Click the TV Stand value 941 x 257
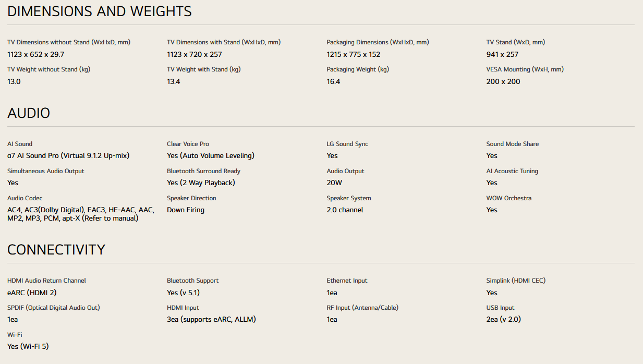 tap(502, 54)
